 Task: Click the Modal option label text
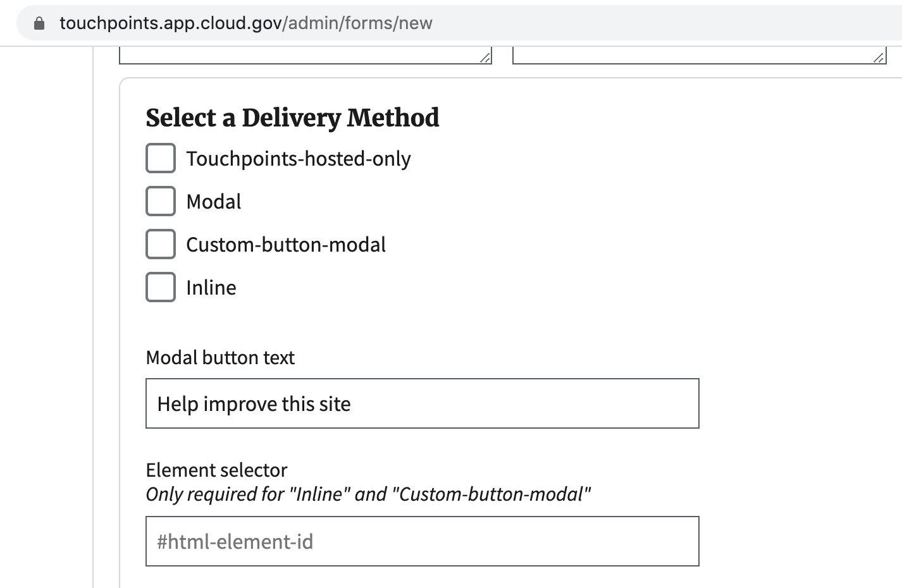pos(214,202)
